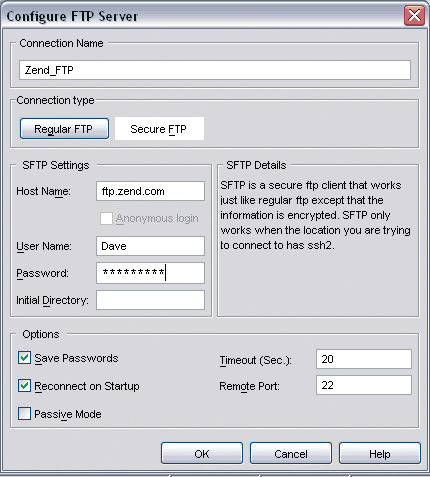Screen dimensions: 430x477
Task: Click the Connection Name field containing Zend_FTP
Action: (x=215, y=70)
